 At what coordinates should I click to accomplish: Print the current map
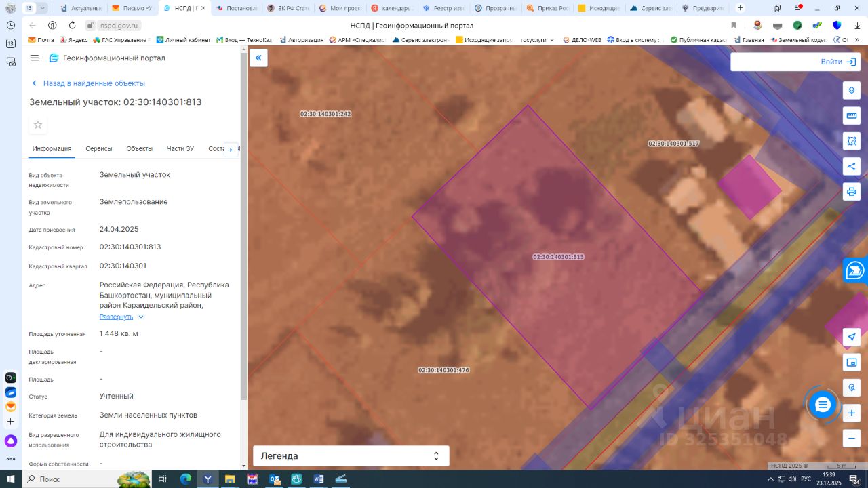click(x=852, y=191)
